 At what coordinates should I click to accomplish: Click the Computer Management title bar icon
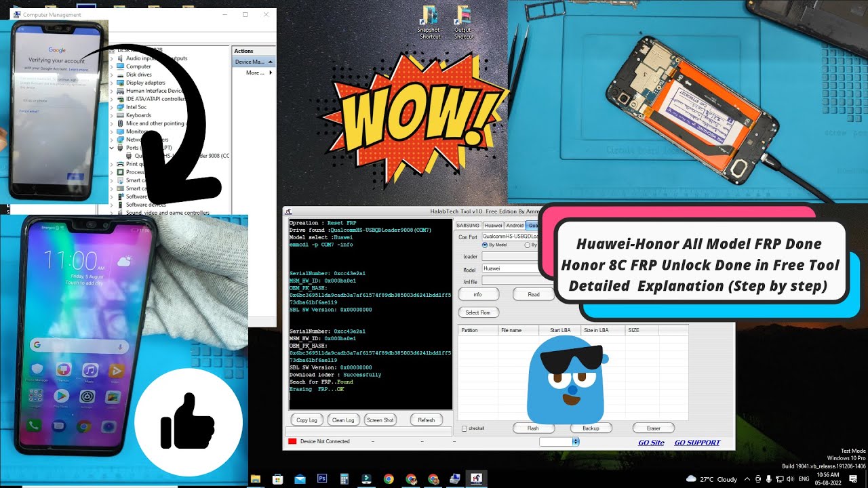(17, 14)
